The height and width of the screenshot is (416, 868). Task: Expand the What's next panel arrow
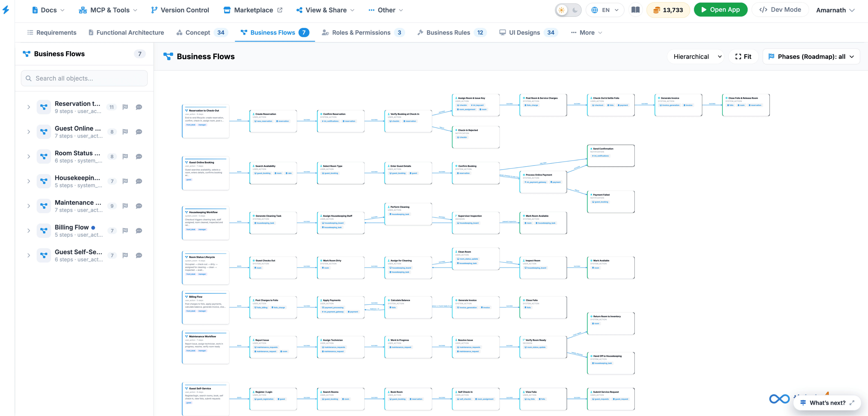point(852,403)
